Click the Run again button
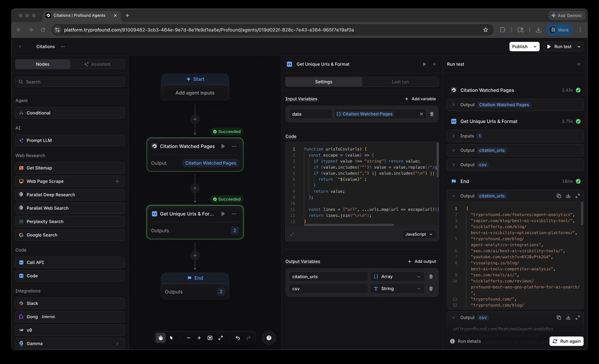The width and height of the screenshot is (599, 364). (x=567, y=341)
